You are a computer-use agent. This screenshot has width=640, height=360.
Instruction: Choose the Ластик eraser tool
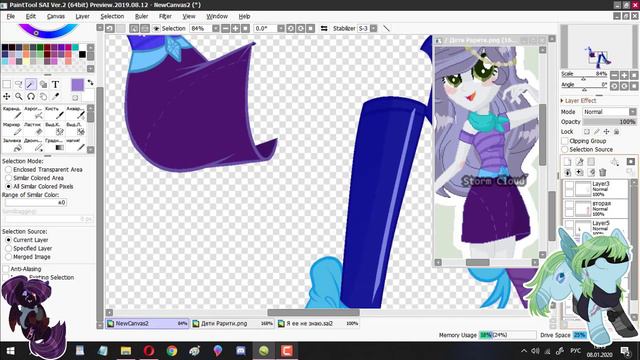pos(33,129)
